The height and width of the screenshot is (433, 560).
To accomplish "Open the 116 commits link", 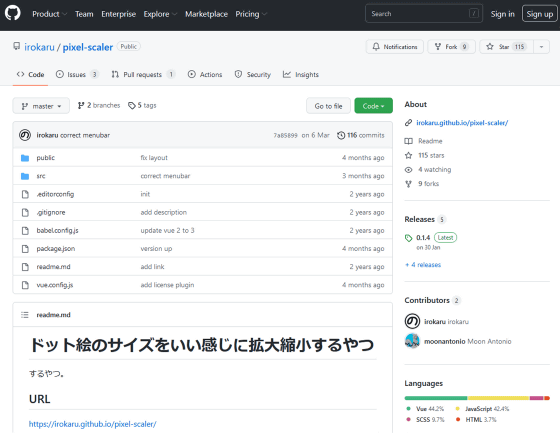I will point(361,135).
